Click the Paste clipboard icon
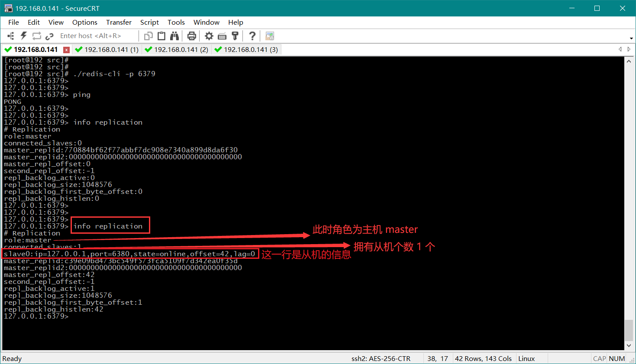Viewport: 636px width, 364px height. 161,36
